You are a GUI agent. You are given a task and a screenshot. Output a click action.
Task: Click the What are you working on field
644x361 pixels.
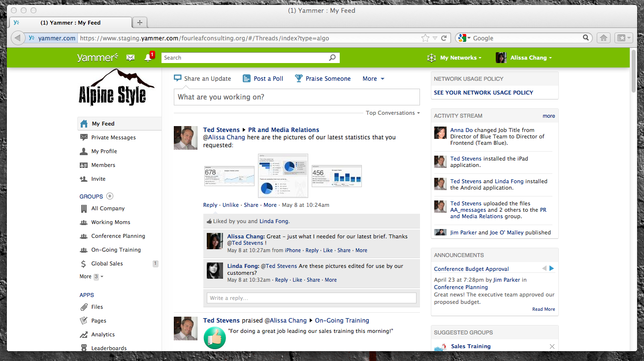[297, 97]
